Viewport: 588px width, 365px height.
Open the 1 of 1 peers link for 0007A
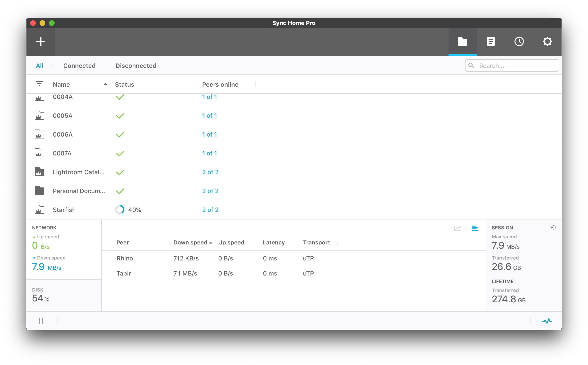[210, 154]
